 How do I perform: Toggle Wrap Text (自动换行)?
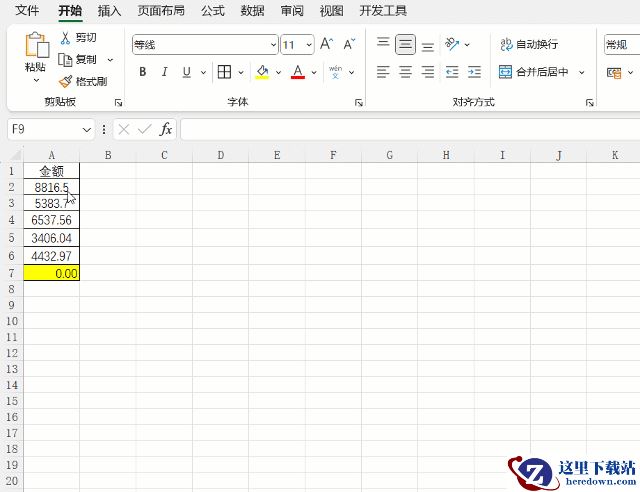click(x=529, y=44)
